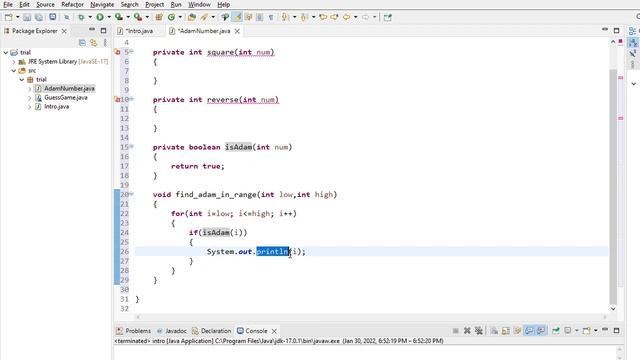640x360 pixels.
Task: Click Collapse All in Package Explorer
Action: pyautogui.click(x=82, y=42)
